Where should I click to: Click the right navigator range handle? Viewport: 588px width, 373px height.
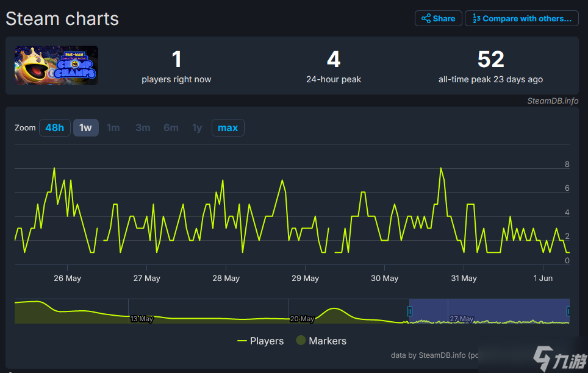point(568,311)
